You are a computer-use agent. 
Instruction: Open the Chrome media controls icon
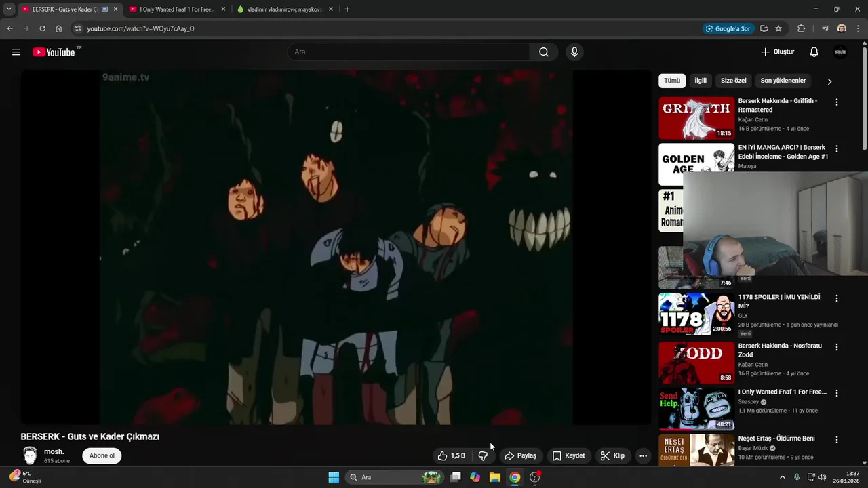[825, 28]
